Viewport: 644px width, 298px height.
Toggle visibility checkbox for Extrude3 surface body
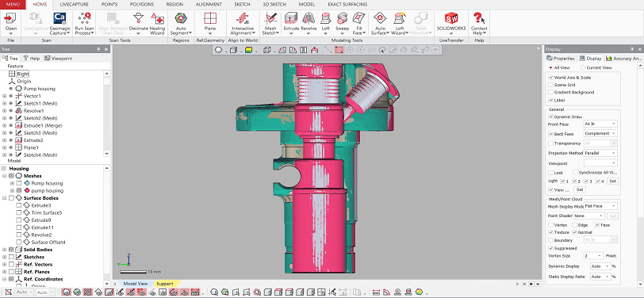(x=19, y=205)
